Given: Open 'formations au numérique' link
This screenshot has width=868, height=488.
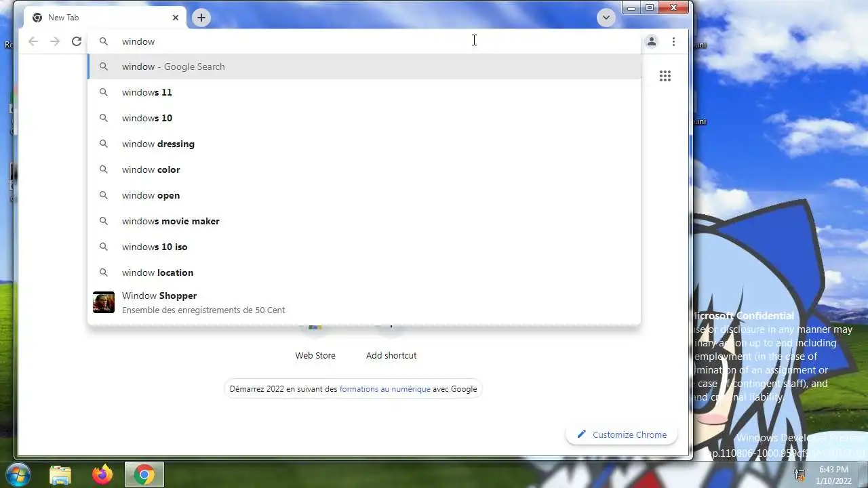Looking at the screenshot, I should tap(384, 389).
